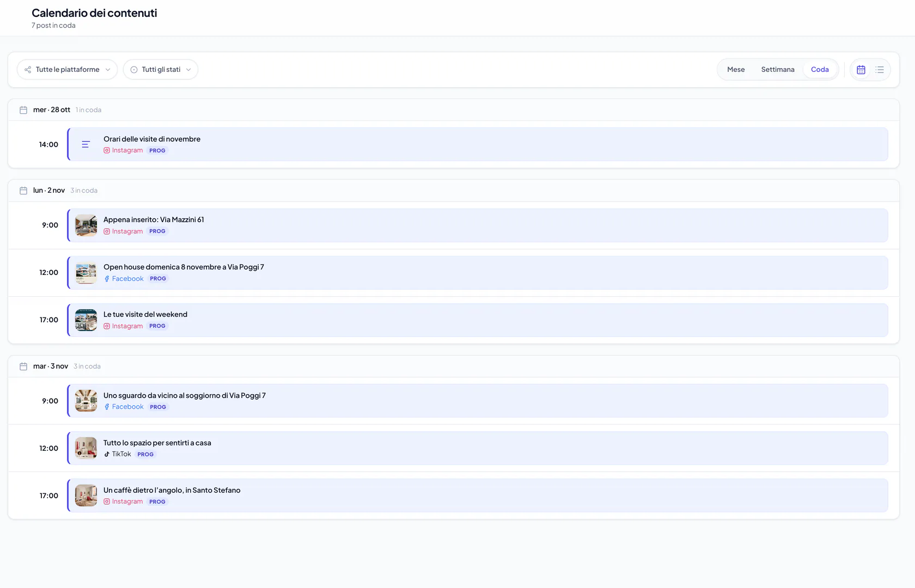
Task: Open thumbnail of Le tue visite del weekend
Action: [x=86, y=320]
